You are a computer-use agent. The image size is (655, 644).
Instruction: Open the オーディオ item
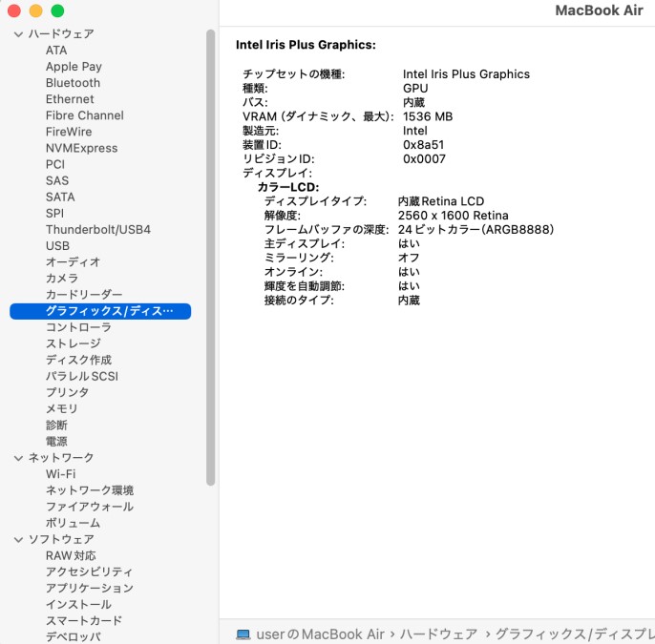click(x=74, y=261)
